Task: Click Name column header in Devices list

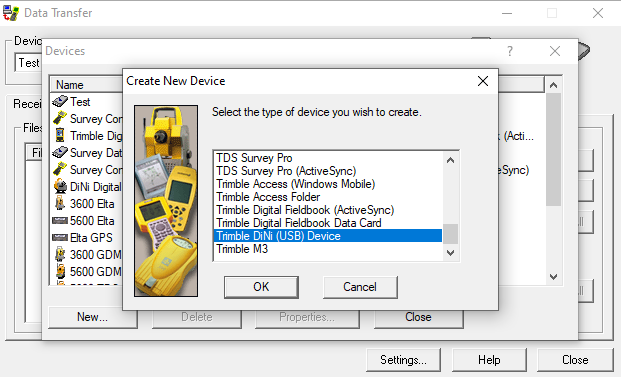Action: point(86,85)
